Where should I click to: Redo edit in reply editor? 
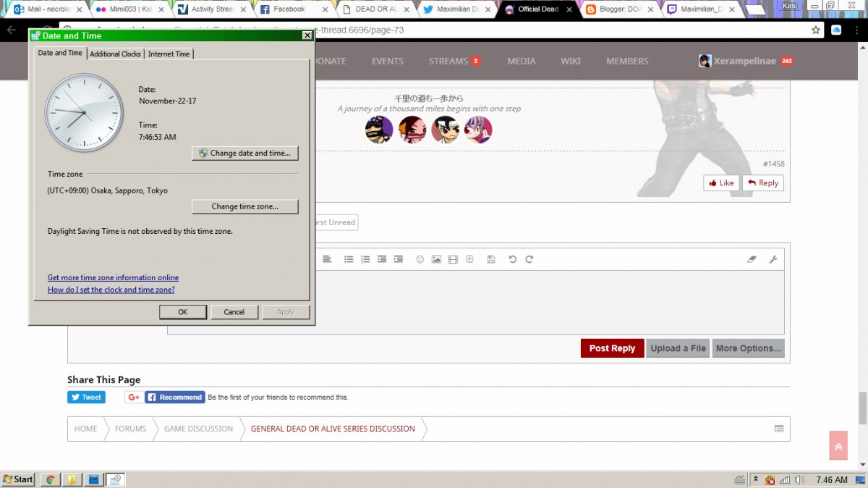(x=529, y=259)
